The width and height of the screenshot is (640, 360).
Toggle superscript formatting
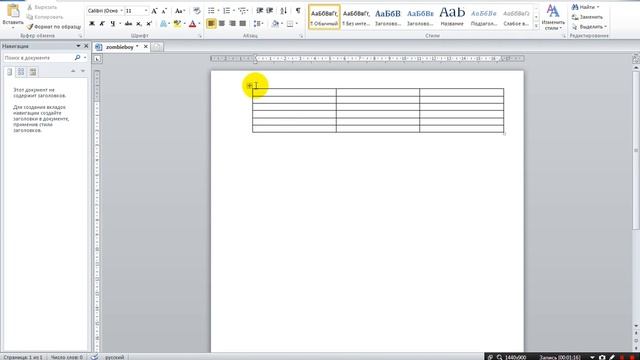pos(149,24)
